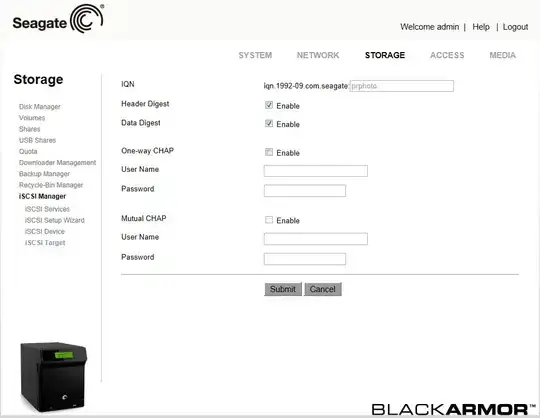Open Disk Manager in sidebar
This screenshot has height=418, width=540.
pos(40,107)
